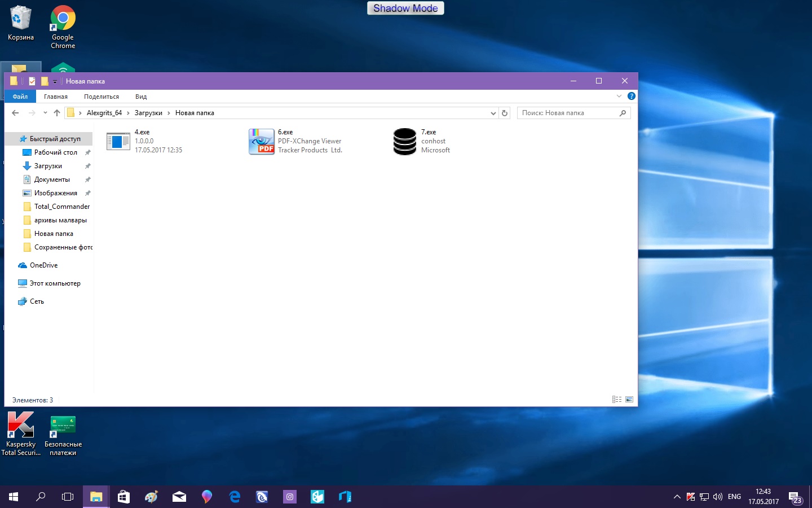Open recent locations dropdown near navigation arrows

pos(45,113)
